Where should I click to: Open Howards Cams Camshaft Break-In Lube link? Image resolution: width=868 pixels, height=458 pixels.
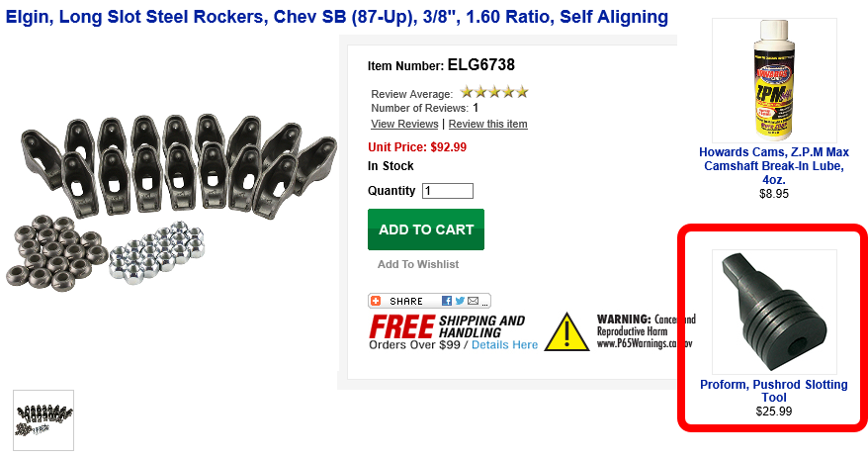[x=774, y=165]
